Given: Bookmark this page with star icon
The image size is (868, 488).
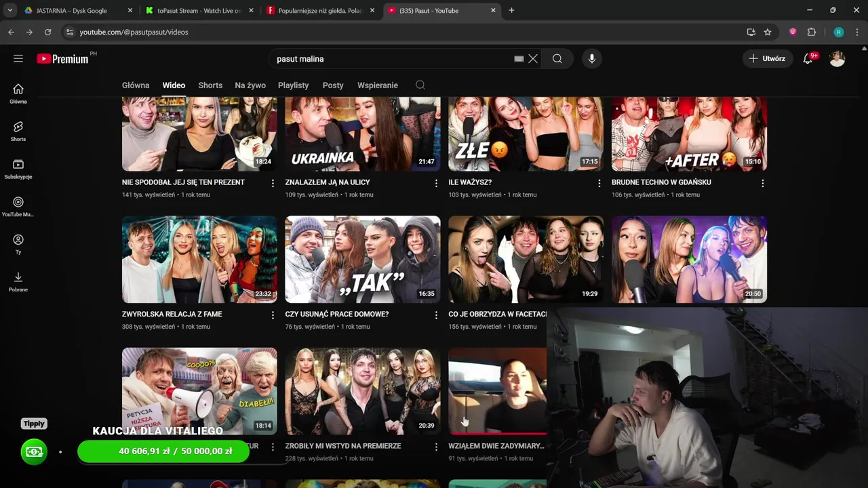Looking at the screenshot, I should tap(768, 32).
